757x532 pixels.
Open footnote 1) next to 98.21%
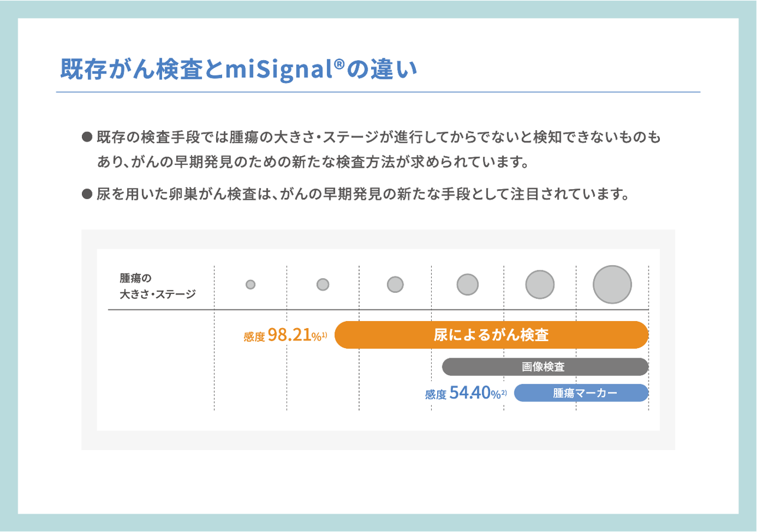324,334
